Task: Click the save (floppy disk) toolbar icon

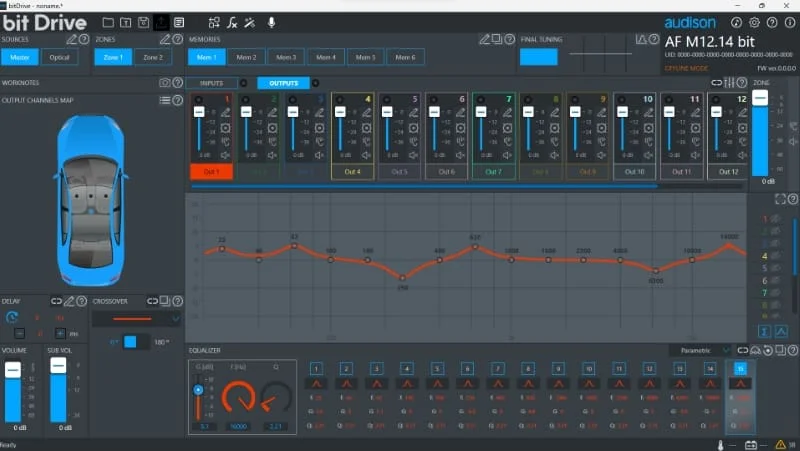Action: pos(143,22)
